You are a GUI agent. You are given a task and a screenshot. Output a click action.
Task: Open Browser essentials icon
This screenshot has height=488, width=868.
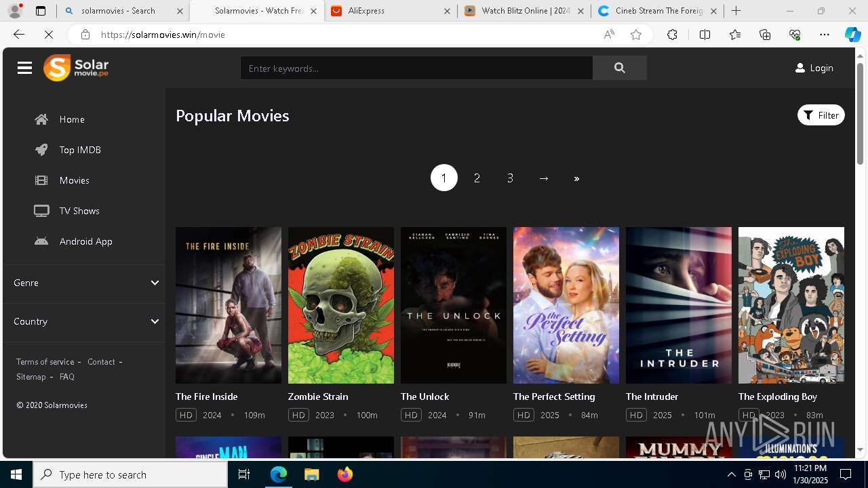(x=795, y=35)
